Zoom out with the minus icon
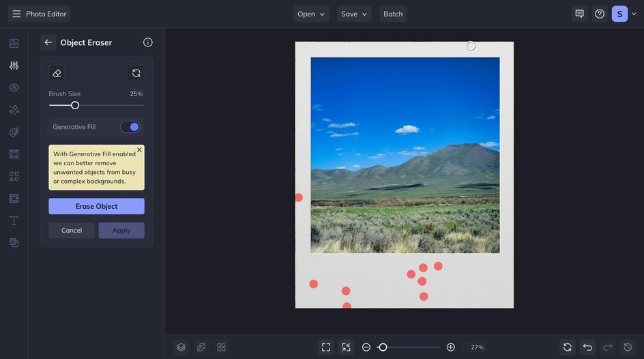The image size is (644, 359). pos(366,347)
